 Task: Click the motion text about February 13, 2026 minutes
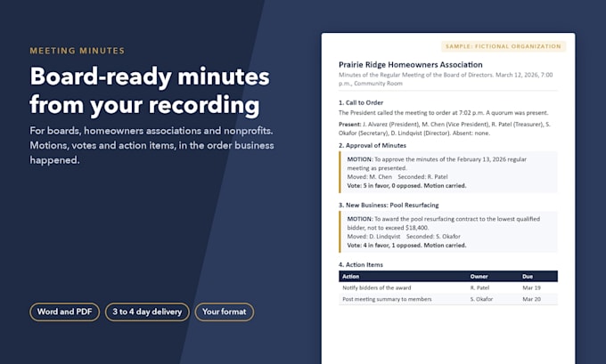[437, 164]
